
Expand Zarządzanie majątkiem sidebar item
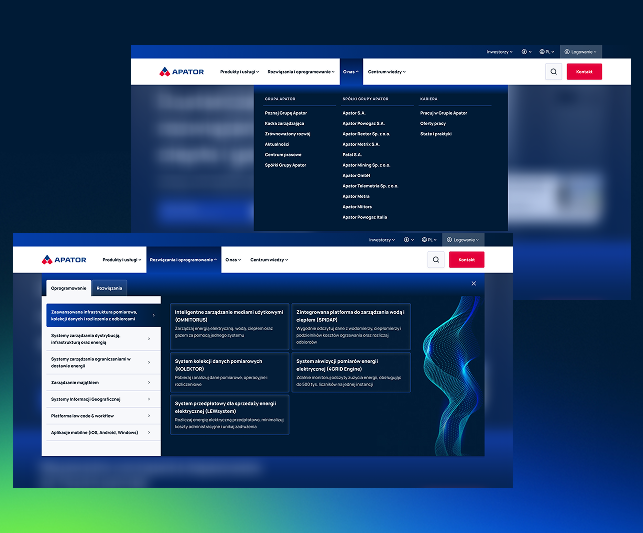[x=103, y=383]
